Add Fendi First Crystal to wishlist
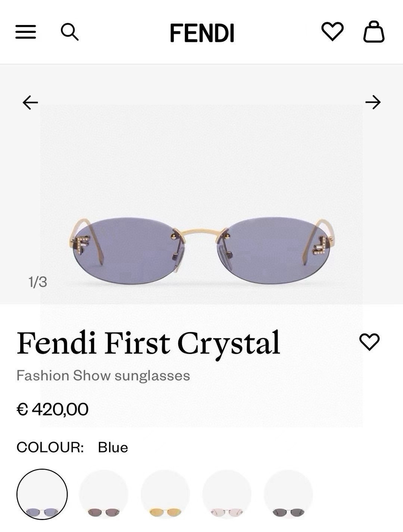Viewport: 403px width, 532px height. point(369,341)
